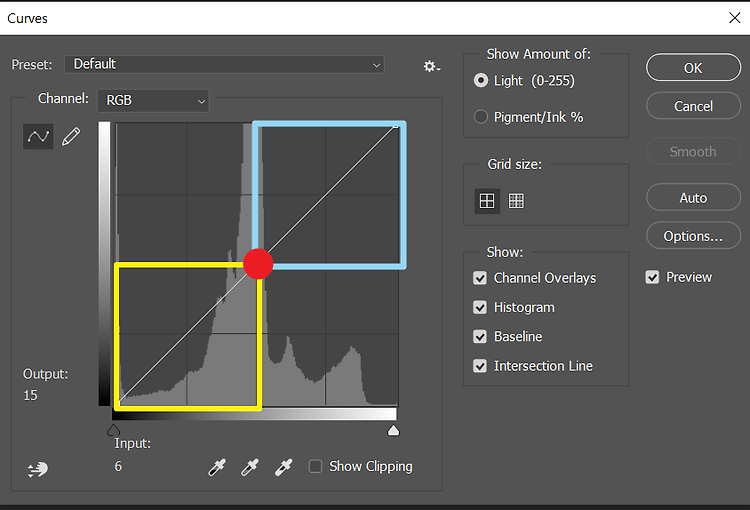Confirm with the OK button
Viewport: 750px width, 510px height.
tap(693, 68)
